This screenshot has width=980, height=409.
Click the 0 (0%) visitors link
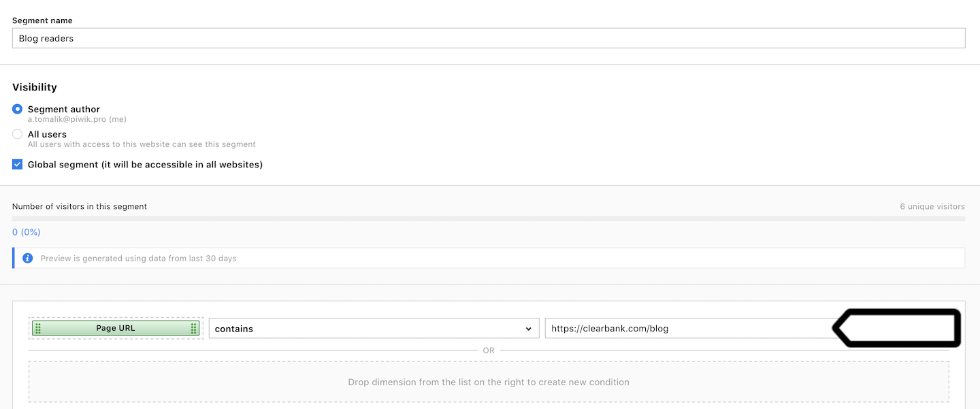click(x=27, y=232)
